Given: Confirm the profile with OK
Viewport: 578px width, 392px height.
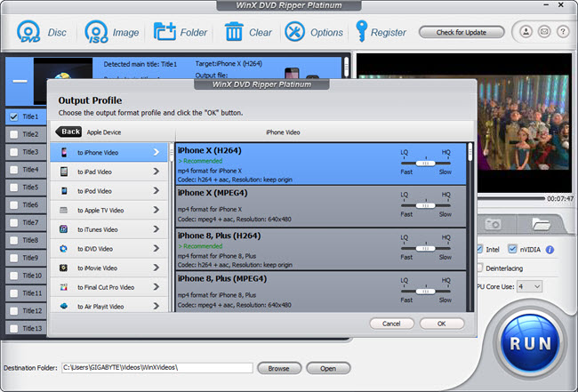Looking at the screenshot, I should tap(442, 324).
